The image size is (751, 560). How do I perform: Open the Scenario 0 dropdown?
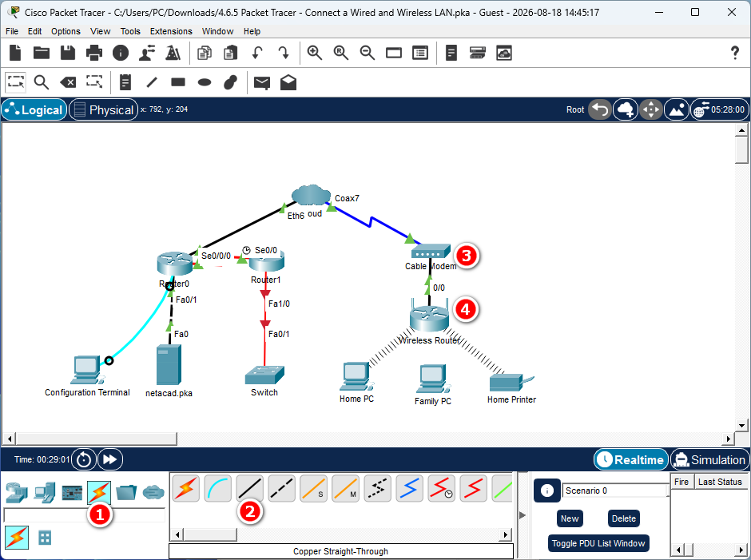click(615, 490)
